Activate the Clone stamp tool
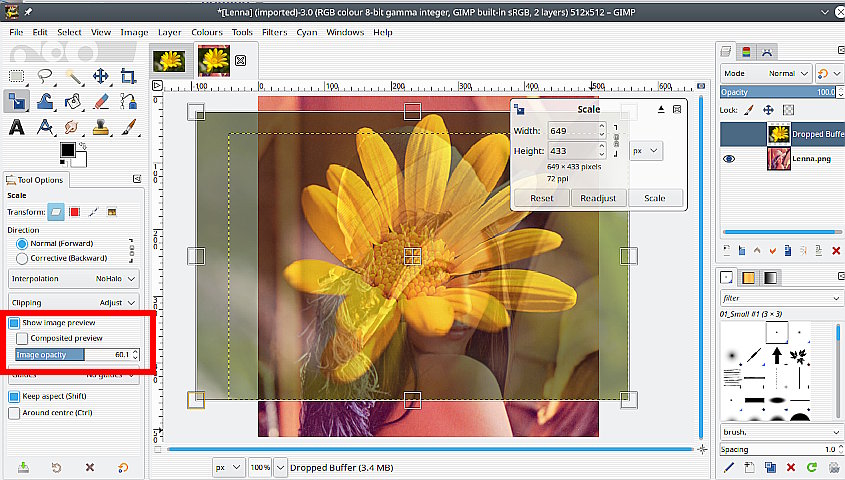 (100, 127)
